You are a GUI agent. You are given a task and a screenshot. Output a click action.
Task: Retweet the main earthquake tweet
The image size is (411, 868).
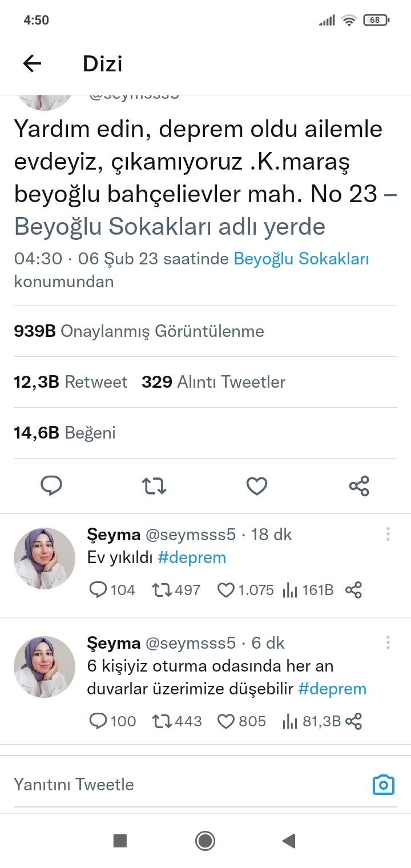pos(154,486)
